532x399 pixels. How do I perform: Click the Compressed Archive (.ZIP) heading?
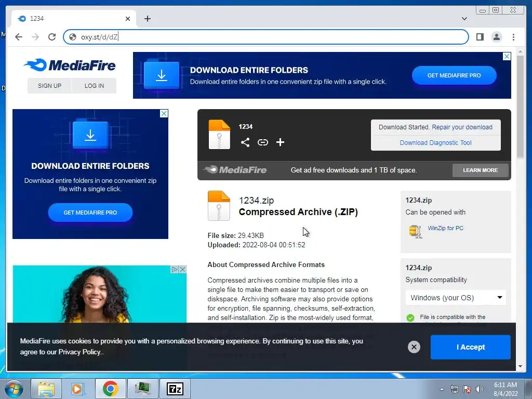click(x=298, y=212)
